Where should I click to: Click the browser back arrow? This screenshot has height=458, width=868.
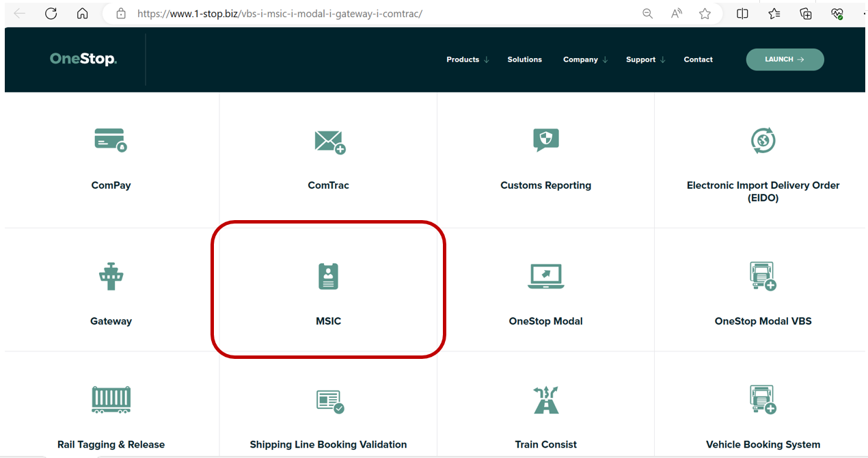point(20,14)
